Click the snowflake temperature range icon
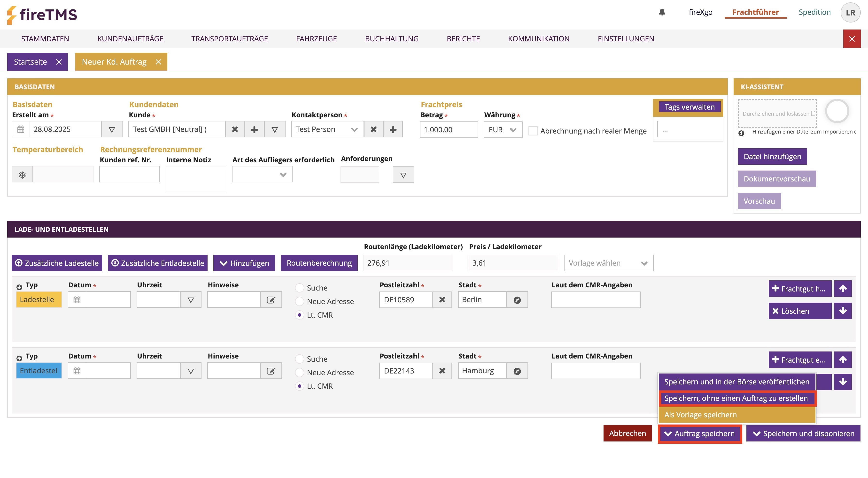868x478 pixels. [22, 175]
